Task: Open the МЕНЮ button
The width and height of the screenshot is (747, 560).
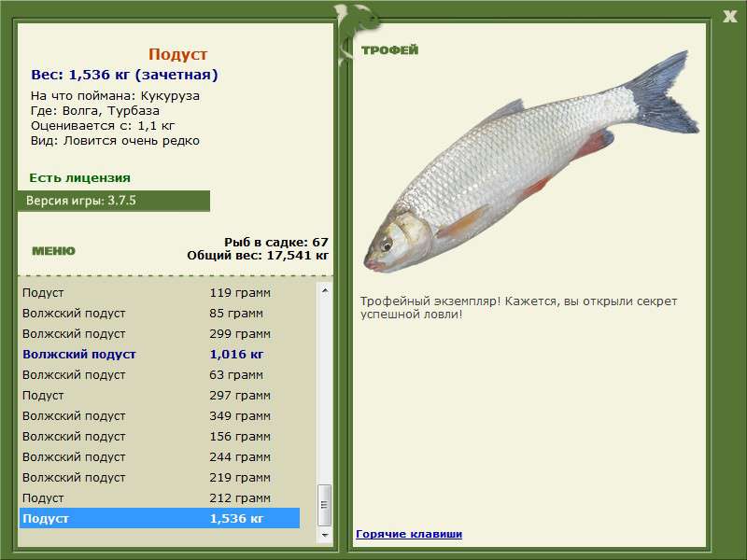Action: (x=53, y=250)
